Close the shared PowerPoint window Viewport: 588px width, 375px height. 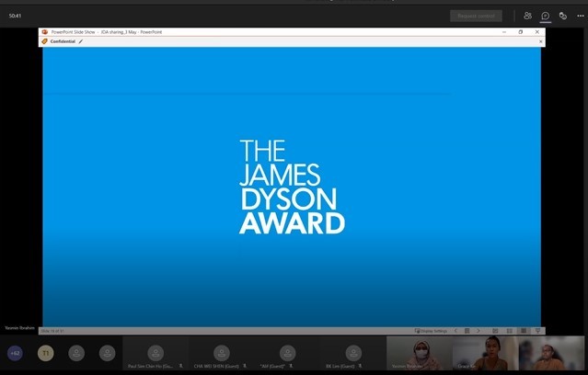[537, 32]
